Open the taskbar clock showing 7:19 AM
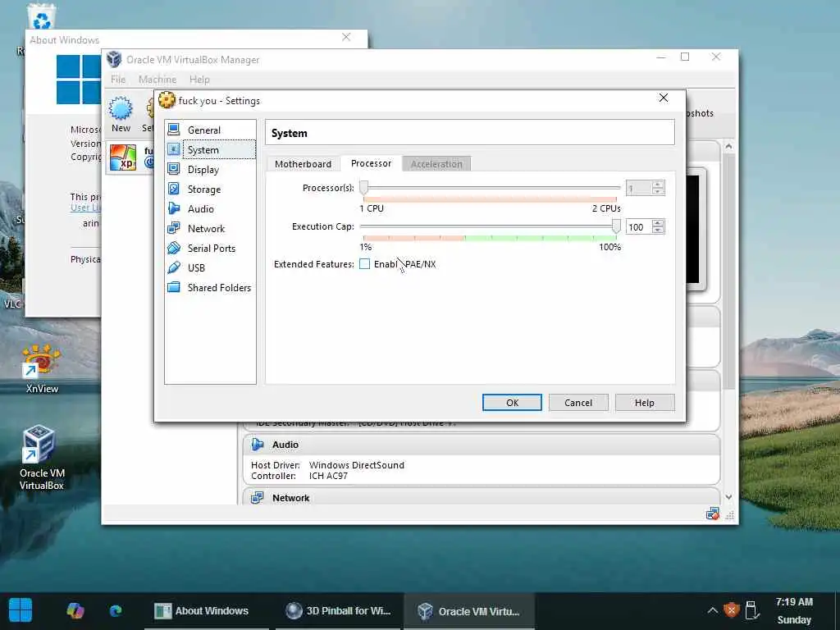 794,610
